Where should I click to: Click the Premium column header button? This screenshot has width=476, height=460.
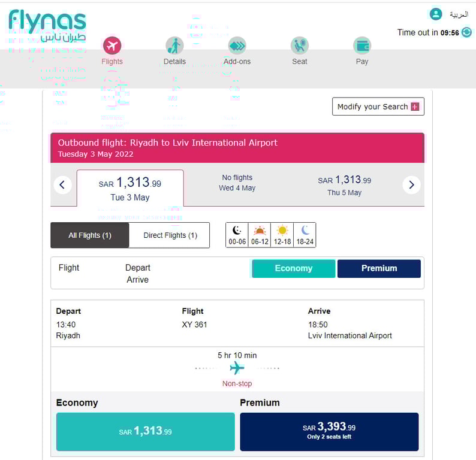379,268
